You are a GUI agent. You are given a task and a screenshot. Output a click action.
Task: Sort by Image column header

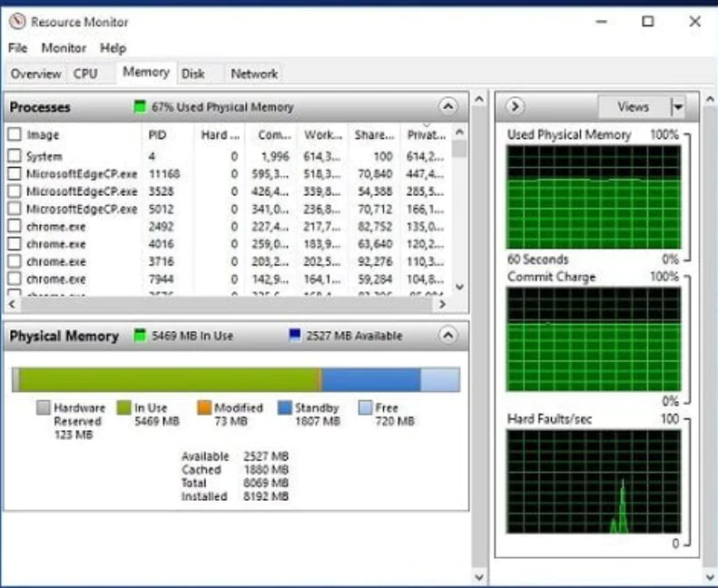[43, 135]
